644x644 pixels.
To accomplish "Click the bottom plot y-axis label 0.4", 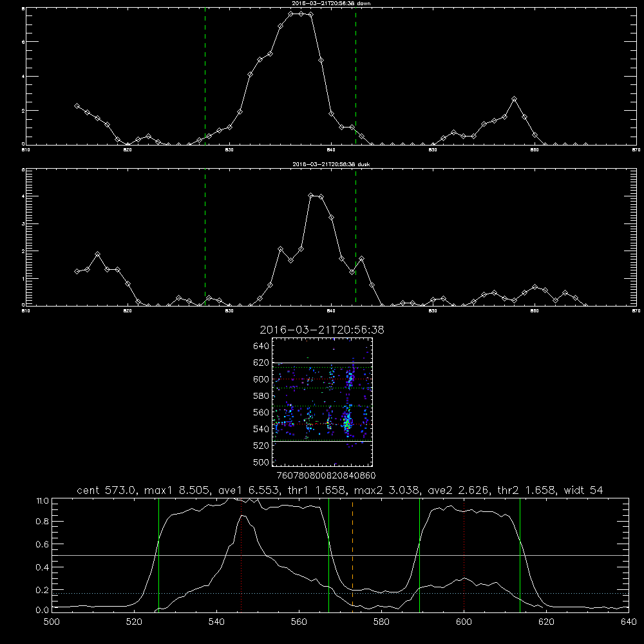I will (x=43, y=567).
